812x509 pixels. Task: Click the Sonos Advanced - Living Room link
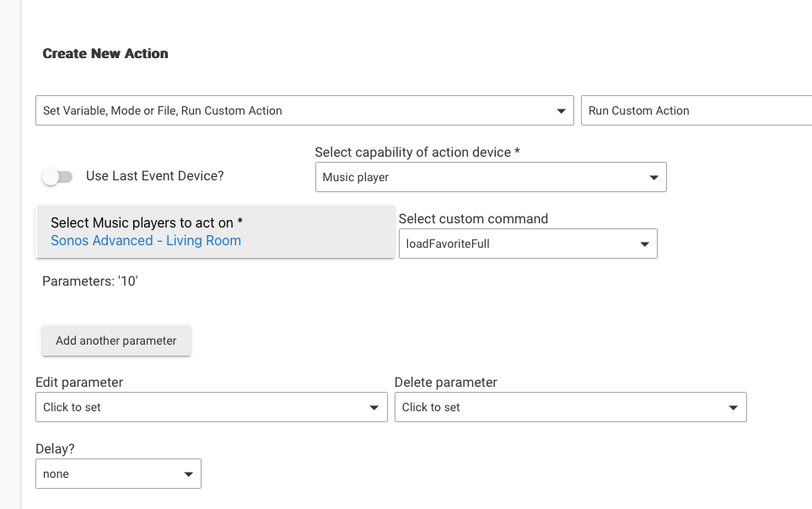coord(146,241)
